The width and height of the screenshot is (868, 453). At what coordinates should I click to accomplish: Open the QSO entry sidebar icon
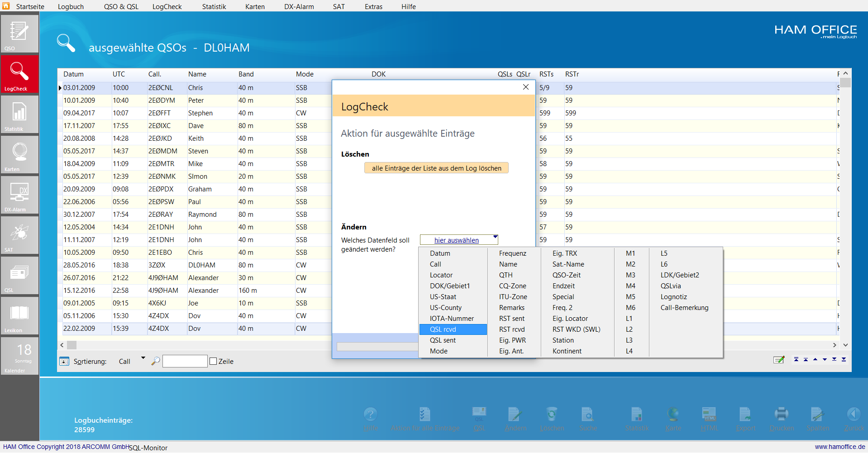tap(19, 33)
